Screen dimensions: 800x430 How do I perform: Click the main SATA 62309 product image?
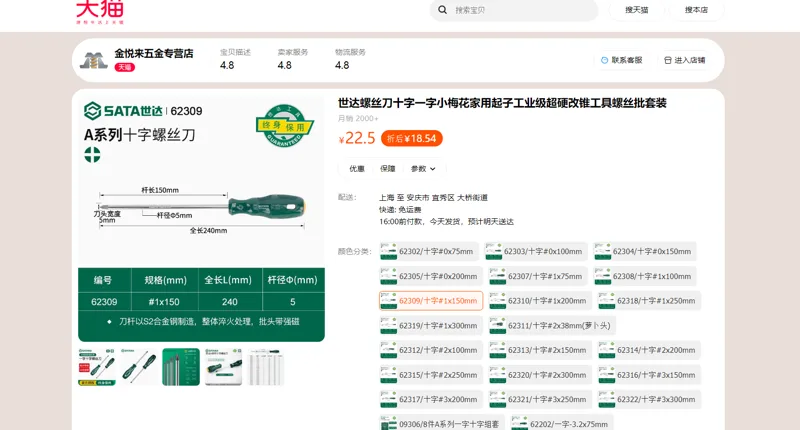[201, 218]
